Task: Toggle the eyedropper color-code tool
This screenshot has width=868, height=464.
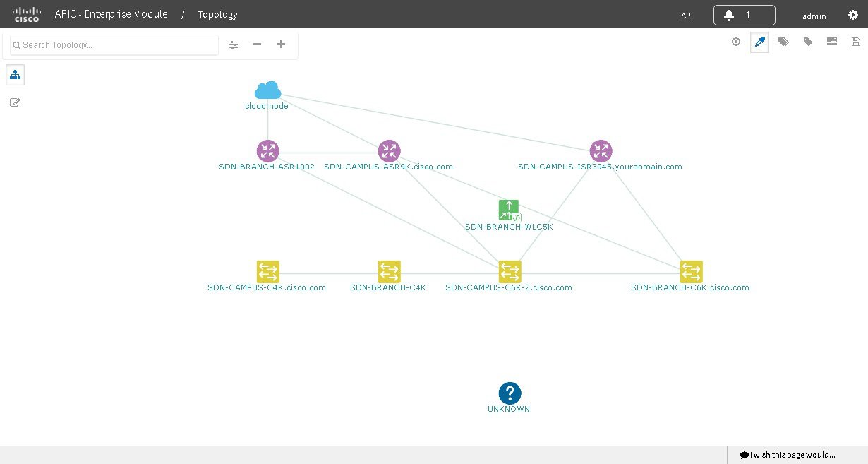Action: [759, 42]
